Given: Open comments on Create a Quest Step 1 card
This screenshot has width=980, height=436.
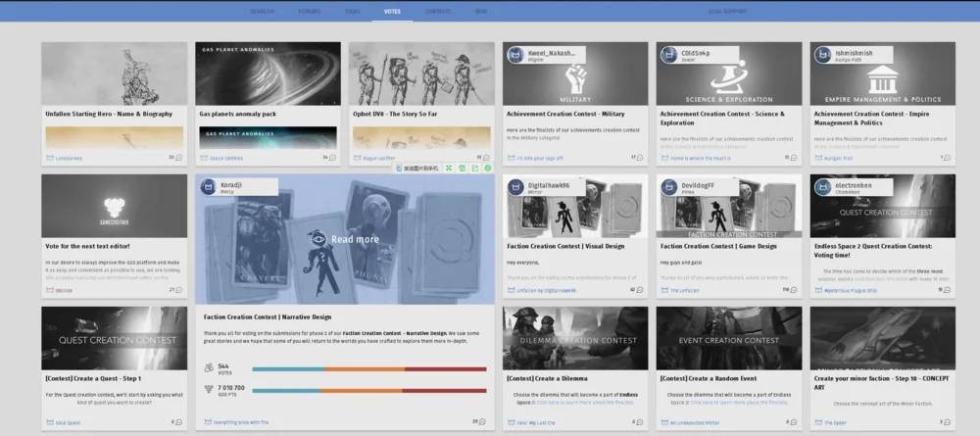Looking at the screenshot, I should [178, 423].
